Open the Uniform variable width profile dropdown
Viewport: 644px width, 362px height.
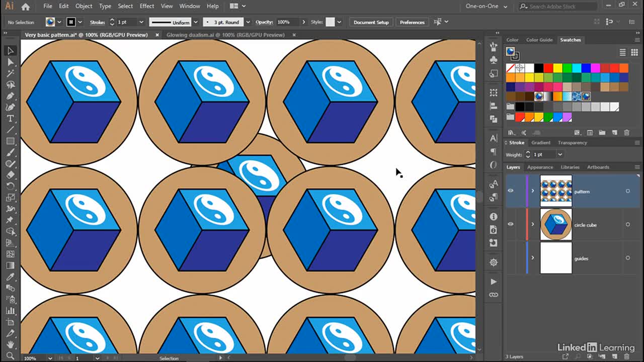(x=195, y=22)
